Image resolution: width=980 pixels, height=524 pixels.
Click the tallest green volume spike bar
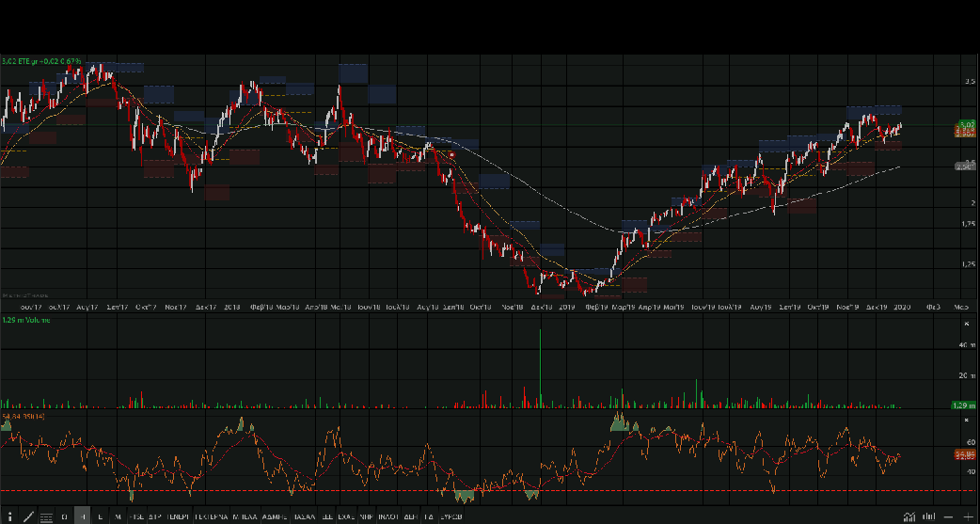tap(541, 369)
